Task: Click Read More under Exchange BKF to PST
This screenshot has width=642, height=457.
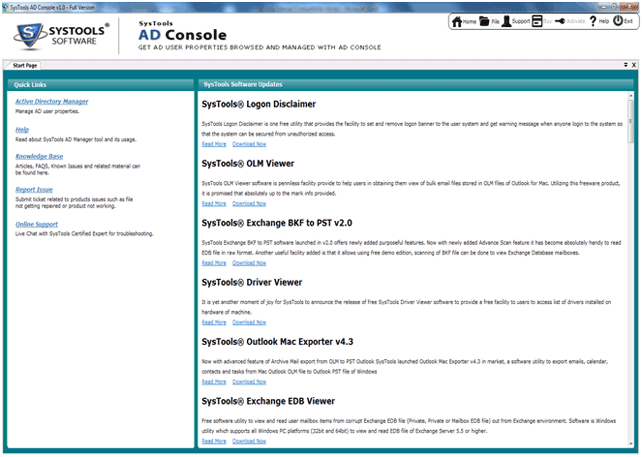Action: (214, 263)
